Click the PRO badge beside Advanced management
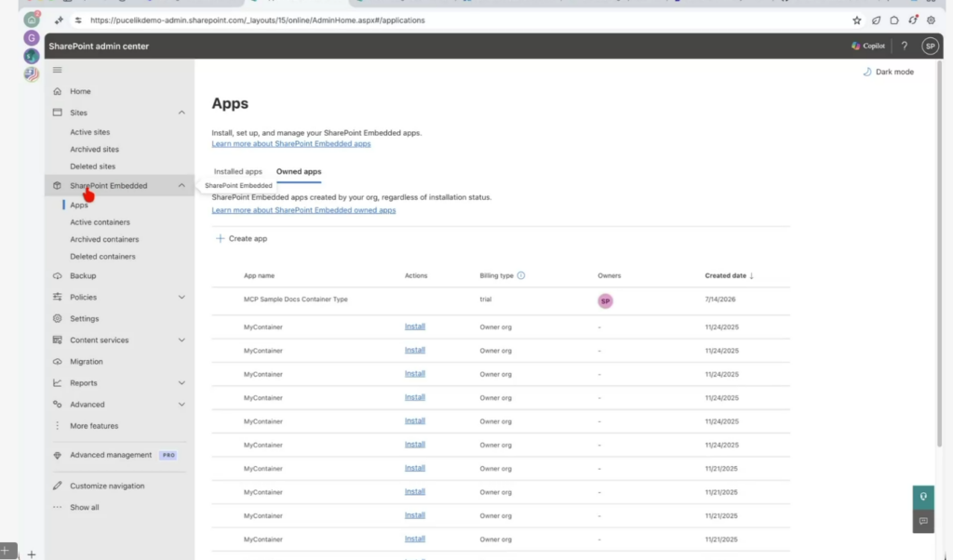Image resolution: width=953 pixels, height=560 pixels. (x=168, y=455)
